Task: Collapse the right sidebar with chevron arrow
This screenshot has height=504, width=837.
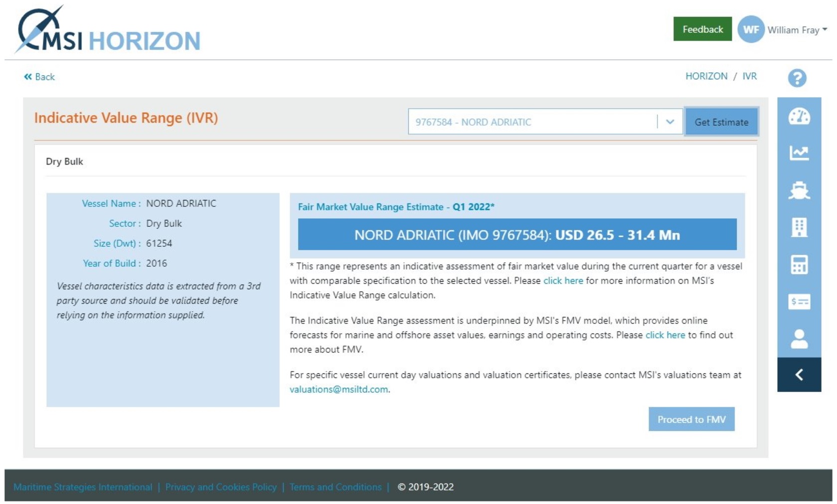Action: coord(799,374)
